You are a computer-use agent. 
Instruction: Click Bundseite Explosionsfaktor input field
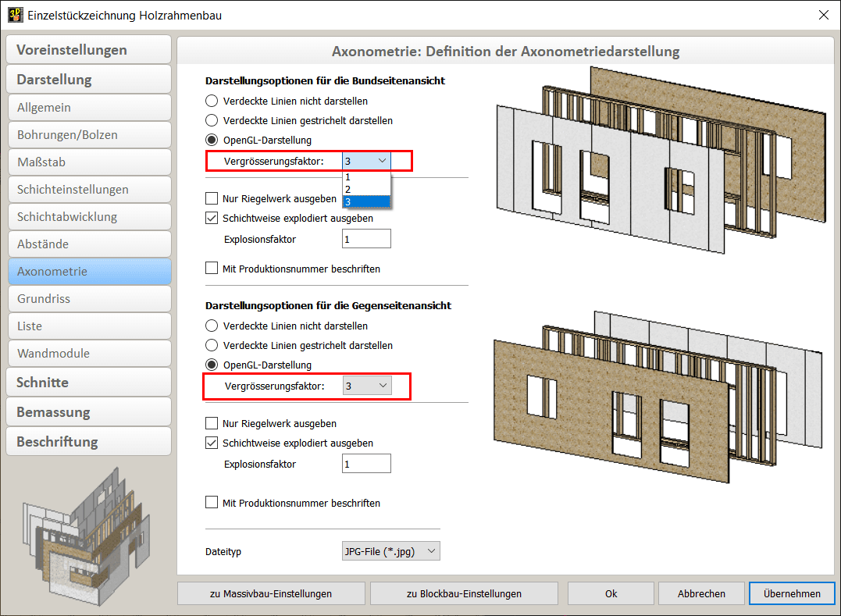point(366,239)
